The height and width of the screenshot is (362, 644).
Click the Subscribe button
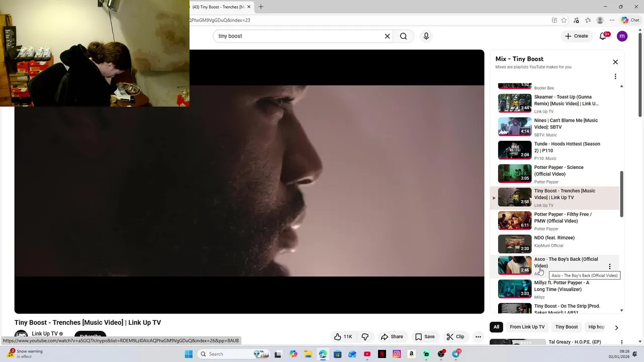(x=91, y=335)
